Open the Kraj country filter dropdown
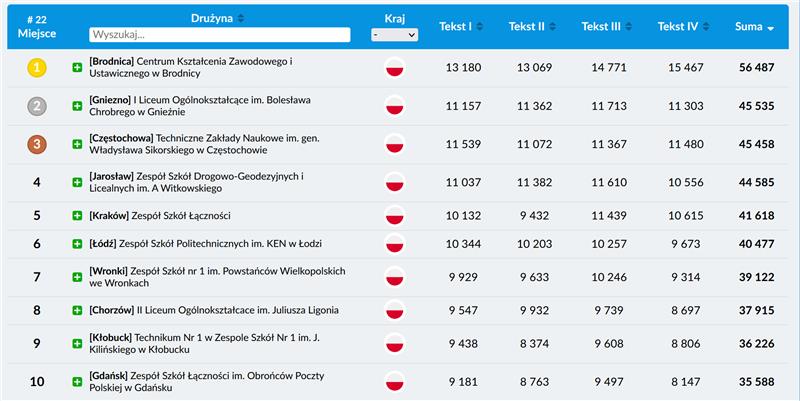The height and width of the screenshot is (401, 800). coord(394,35)
